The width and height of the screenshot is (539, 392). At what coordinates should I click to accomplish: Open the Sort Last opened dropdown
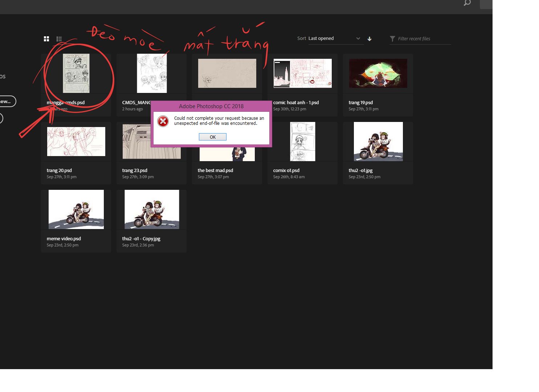[335, 38]
